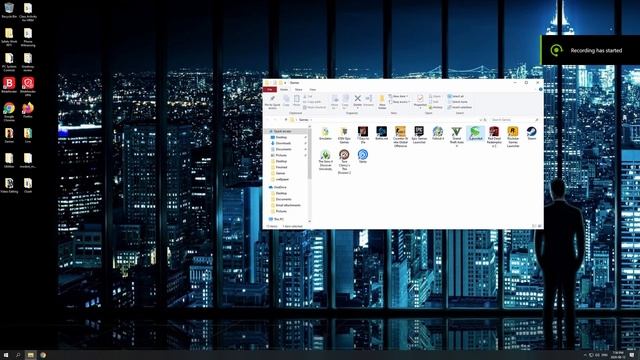Viewport: 640px width, 360px height.
Task: Switch to the View ribbon tab
Action: [x=312, y=89]
